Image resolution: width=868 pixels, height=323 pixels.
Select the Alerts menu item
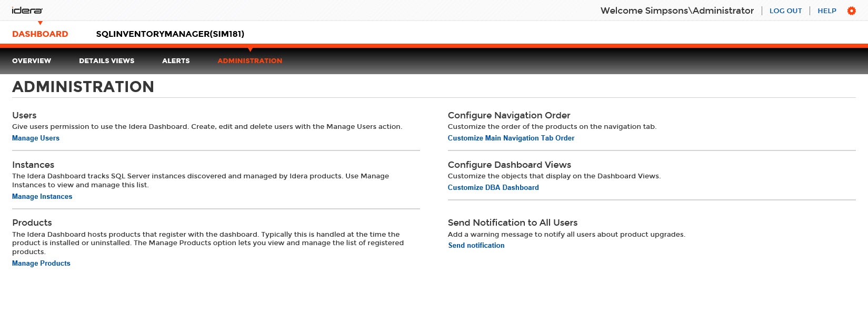click(176, 61)
